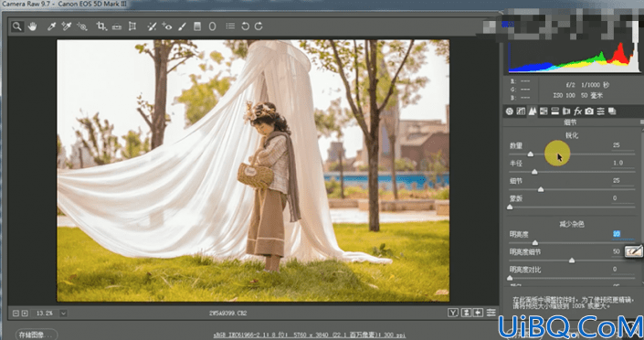Open the Detail panel tab

click(533, 111)
